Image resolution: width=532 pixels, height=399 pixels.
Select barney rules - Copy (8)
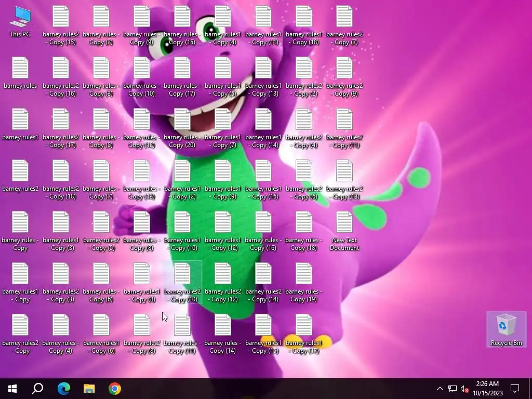tap(142, 231)
